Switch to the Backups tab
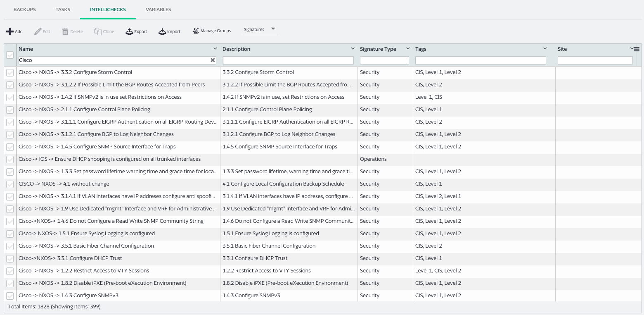Image resolution: width=644 pixels, height=315 pixels. pyautogui.click(x=25, y=10)
